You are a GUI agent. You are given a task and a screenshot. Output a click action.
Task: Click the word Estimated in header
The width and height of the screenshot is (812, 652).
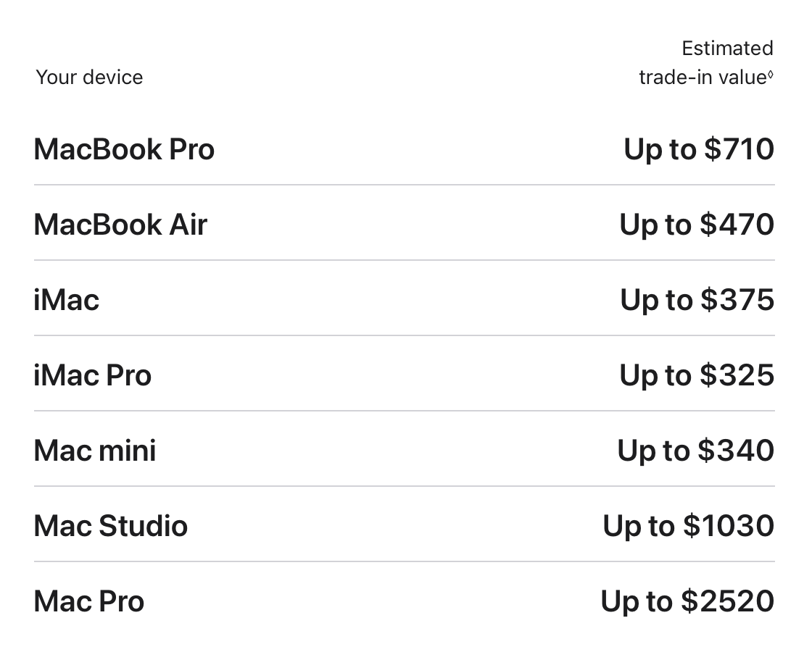[x=727, y=49]
